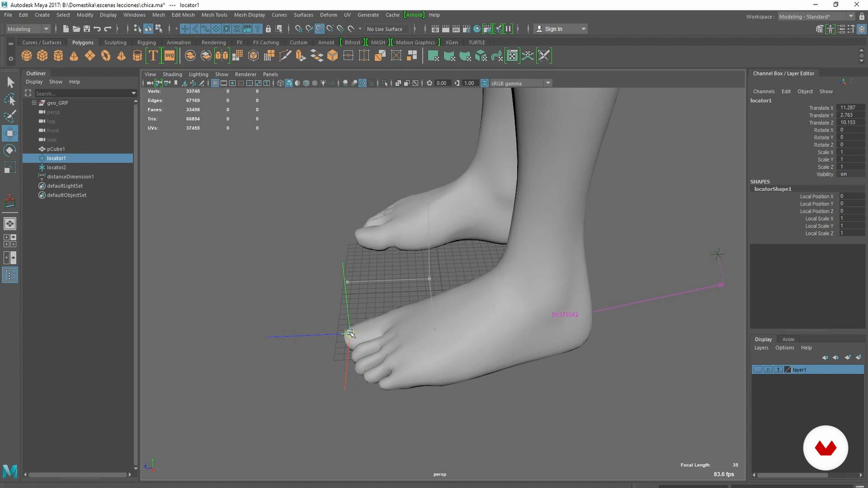Screen dimensions: 868x488
Task: Create a polygon sphere from the shelf
Action: coord(27,56)
